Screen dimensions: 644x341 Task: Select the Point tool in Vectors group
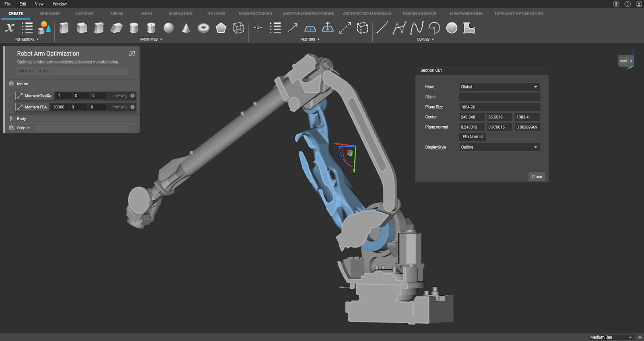[x=258, y=28]
